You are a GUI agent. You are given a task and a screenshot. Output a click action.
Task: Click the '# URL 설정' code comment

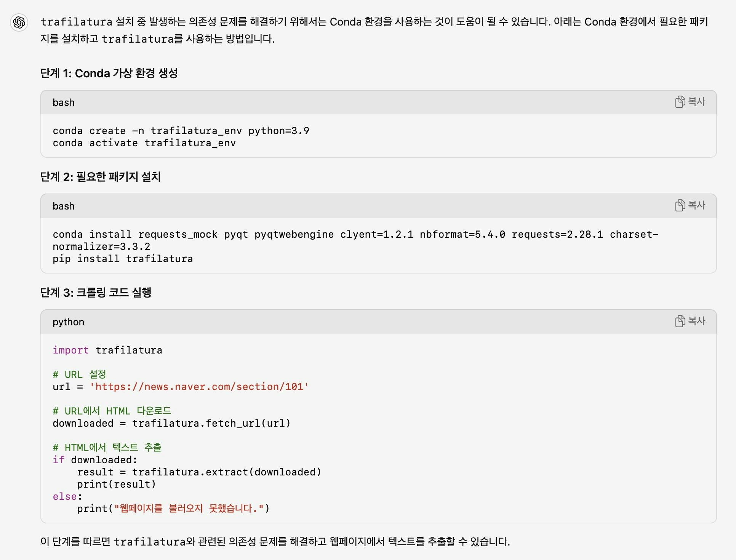79,374
